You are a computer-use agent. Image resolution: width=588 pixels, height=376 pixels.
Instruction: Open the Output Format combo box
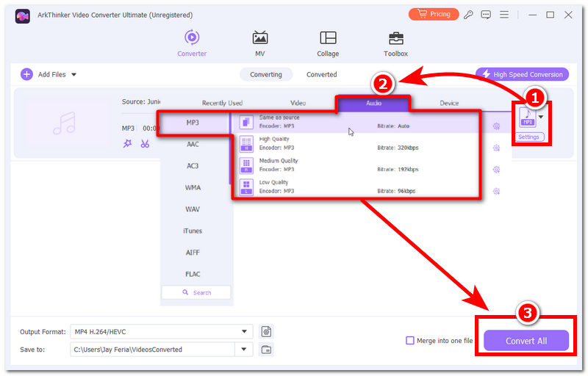pos(162,331)
